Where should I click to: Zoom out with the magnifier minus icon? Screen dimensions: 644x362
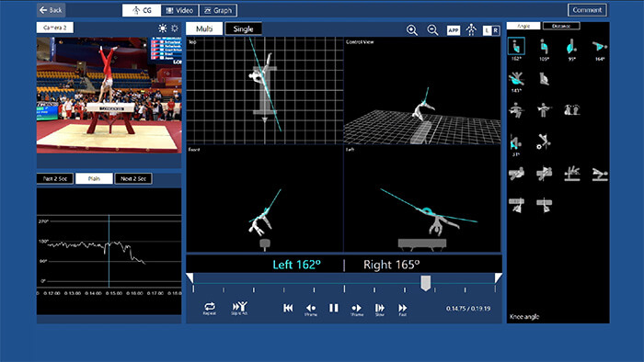(x=432, y=30)
